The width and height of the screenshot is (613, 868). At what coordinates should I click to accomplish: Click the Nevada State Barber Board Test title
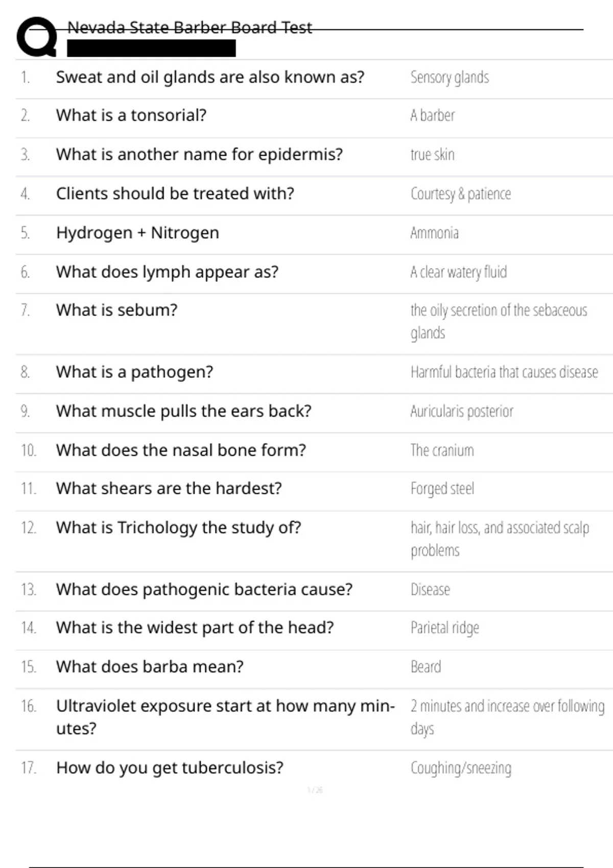point(190,28)
